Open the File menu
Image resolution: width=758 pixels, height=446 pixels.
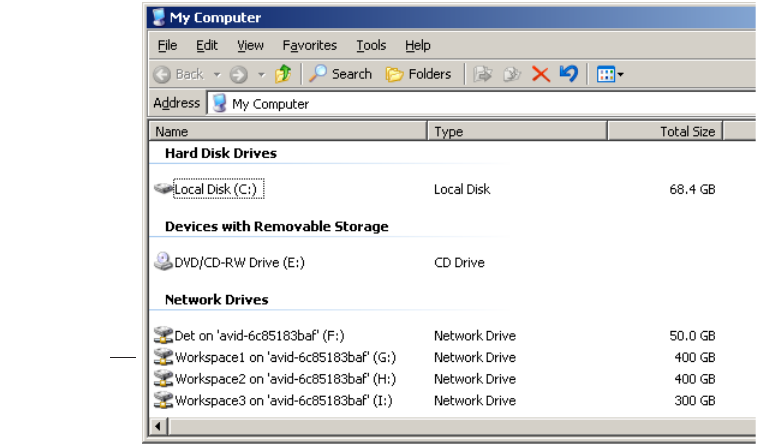click(167, 45)
